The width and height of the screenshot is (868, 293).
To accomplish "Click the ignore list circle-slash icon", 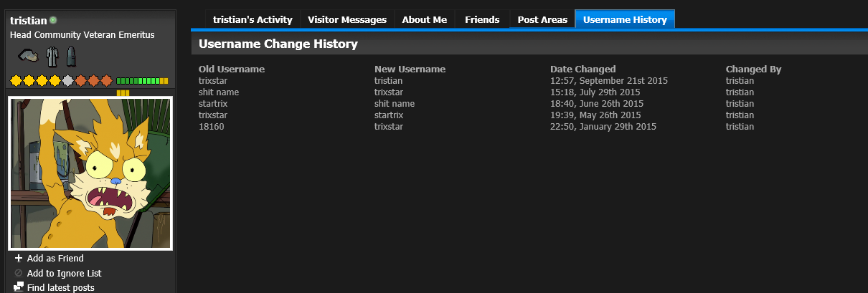I will tap(19, 273).
